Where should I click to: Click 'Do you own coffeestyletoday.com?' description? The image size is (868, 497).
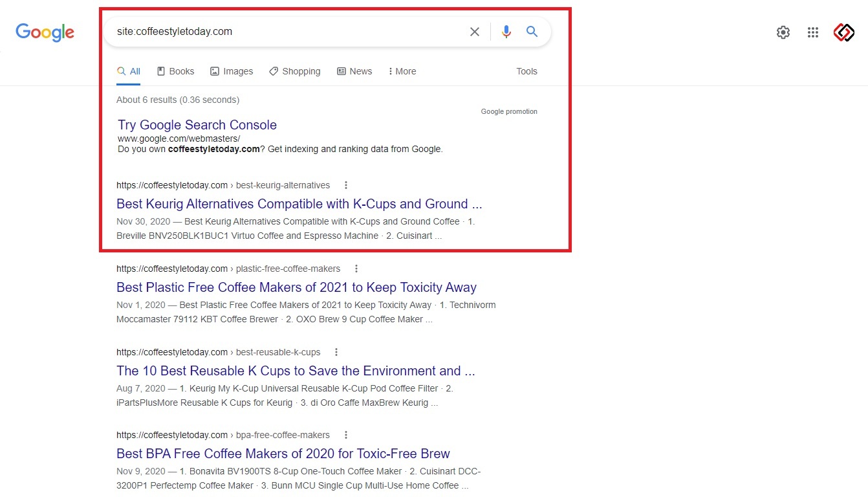(x=280, y=149)
